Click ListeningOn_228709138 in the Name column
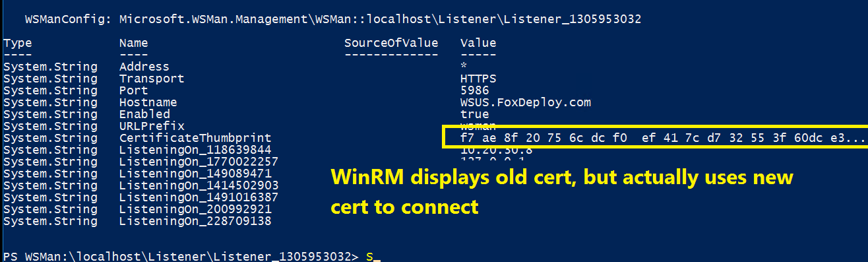This screenshot has height=262, width=868. (195, 221)
